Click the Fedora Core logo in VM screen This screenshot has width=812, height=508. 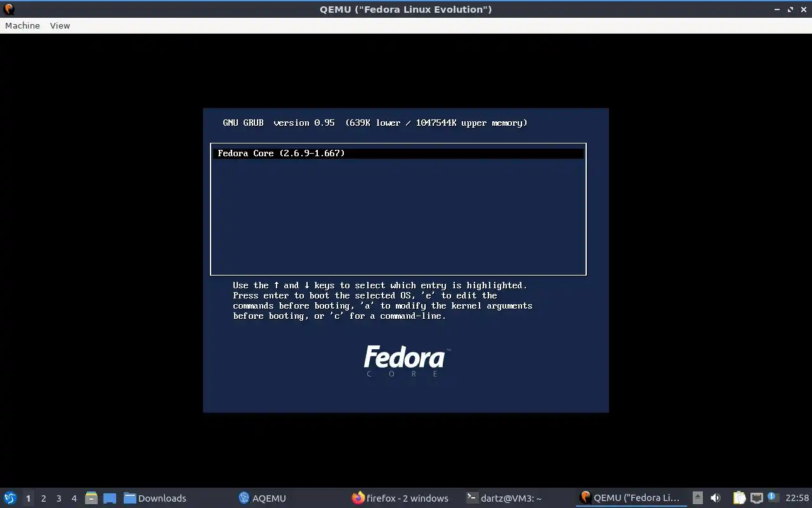(x=406, y=361)
